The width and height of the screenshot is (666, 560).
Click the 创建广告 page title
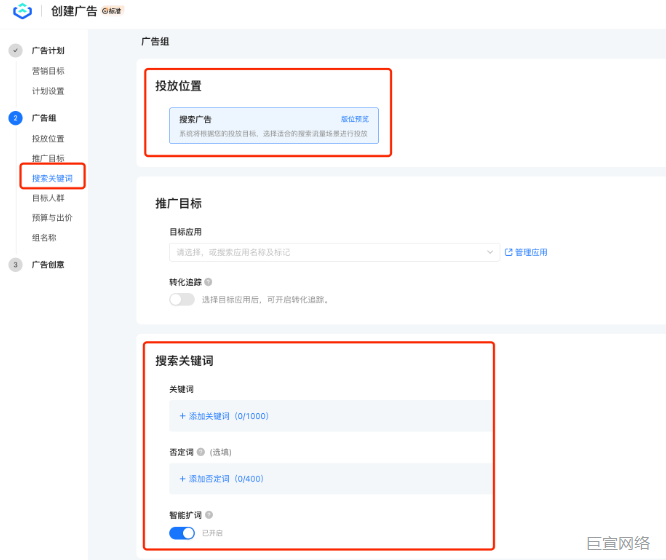(x=74, y=11)
